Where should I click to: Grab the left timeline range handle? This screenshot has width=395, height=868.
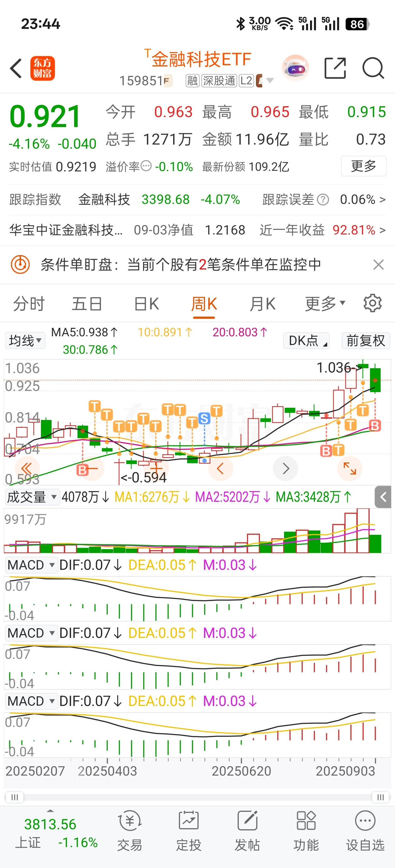click(x=14, y=797)
